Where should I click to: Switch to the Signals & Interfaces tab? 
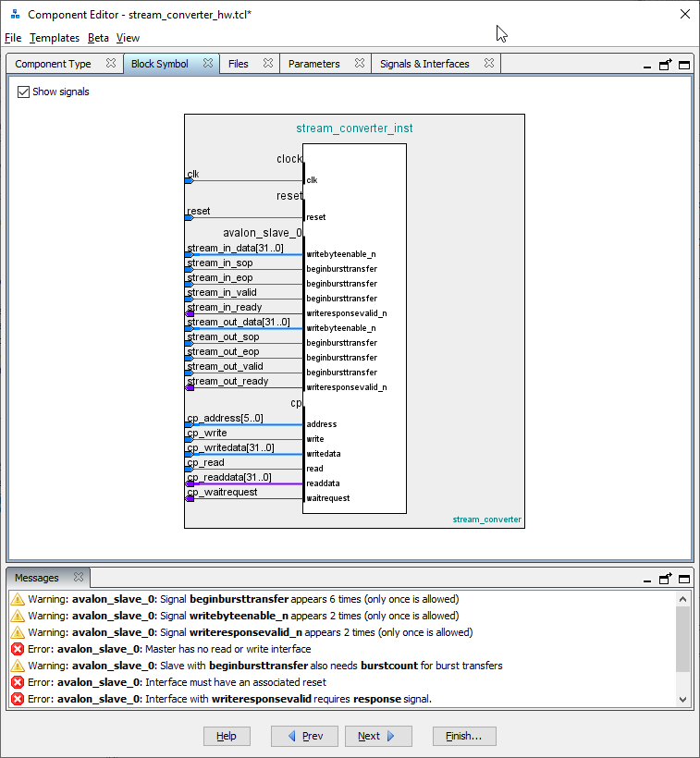424,64
